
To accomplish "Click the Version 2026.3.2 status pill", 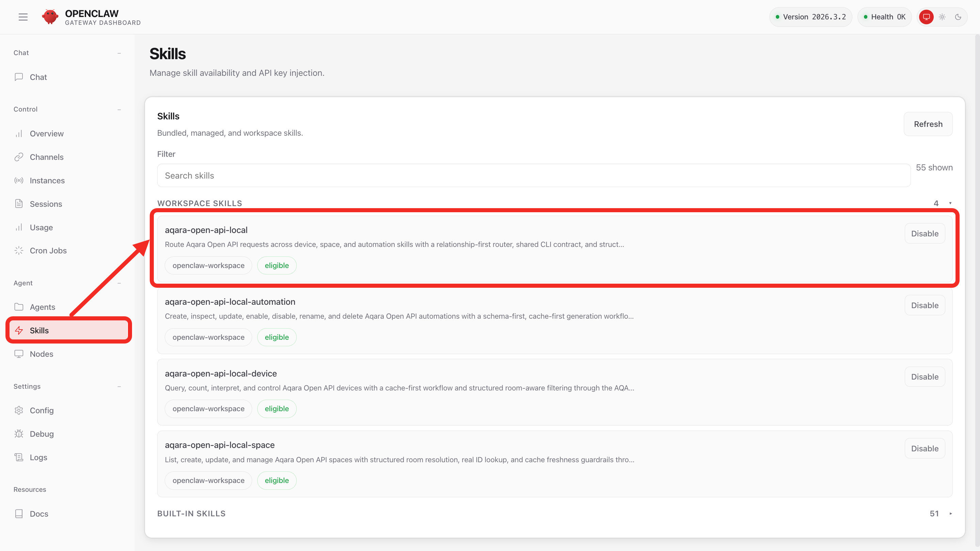I will [x=810, y=17].
